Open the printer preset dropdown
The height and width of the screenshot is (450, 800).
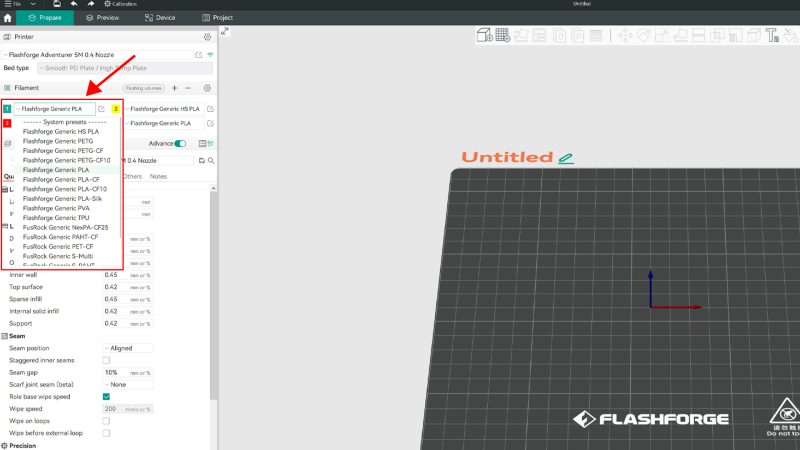pyautogui.click(x=97, y=55)
